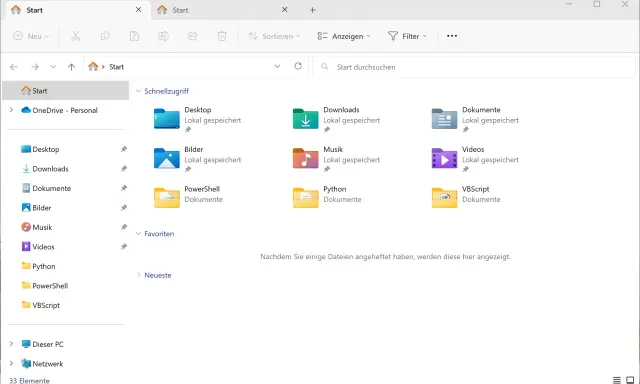Open recent locations chevron beside forward arrow
Screen dimensions: 640x384
pos(53,67)
